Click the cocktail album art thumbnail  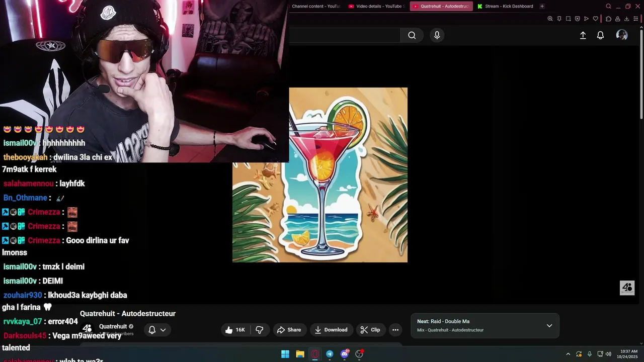pyautogui.click(x=320, y=175)
